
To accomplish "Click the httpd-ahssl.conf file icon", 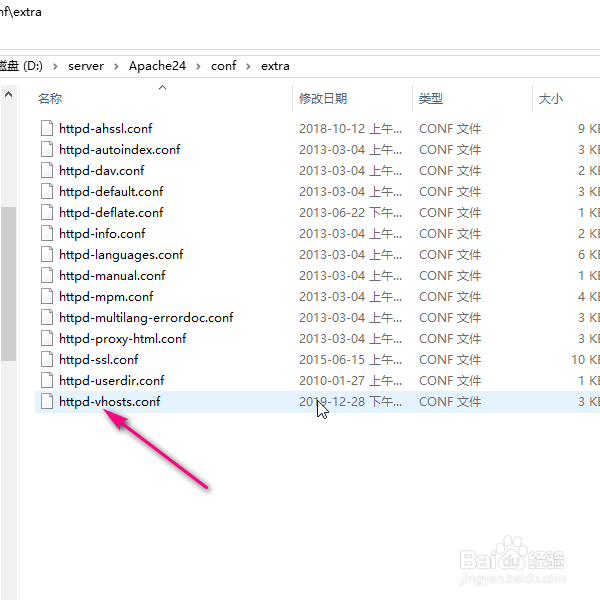I will pos(47,129).
